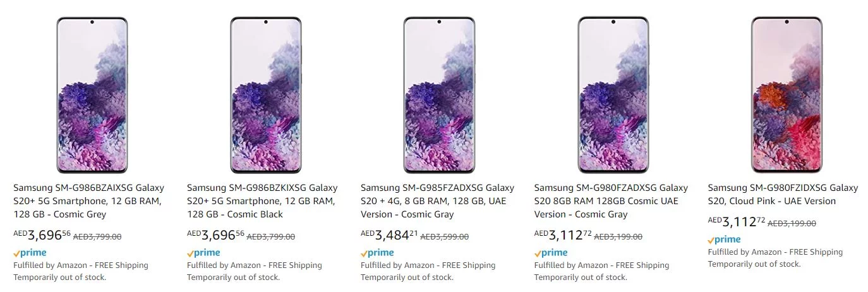
Task: Open the SM-G986BZAIXSG Cosmic Grey phone image
Action: pos(92,95)
